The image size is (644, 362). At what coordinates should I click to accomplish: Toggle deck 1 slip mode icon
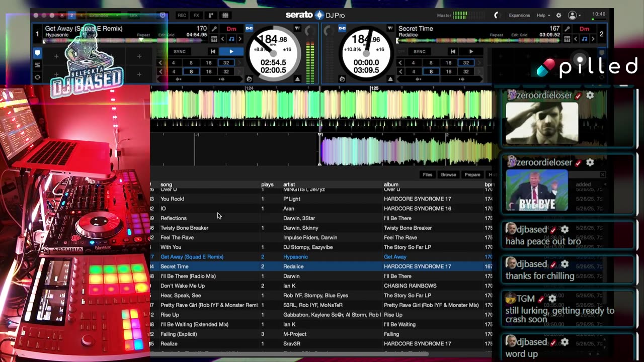[x=249, y=79]
